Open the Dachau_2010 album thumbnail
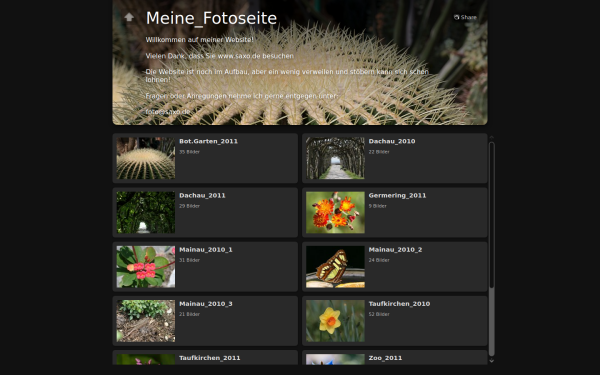Viewport: 600px width, 375px height. pyautogui.click(x=335, y=158)
